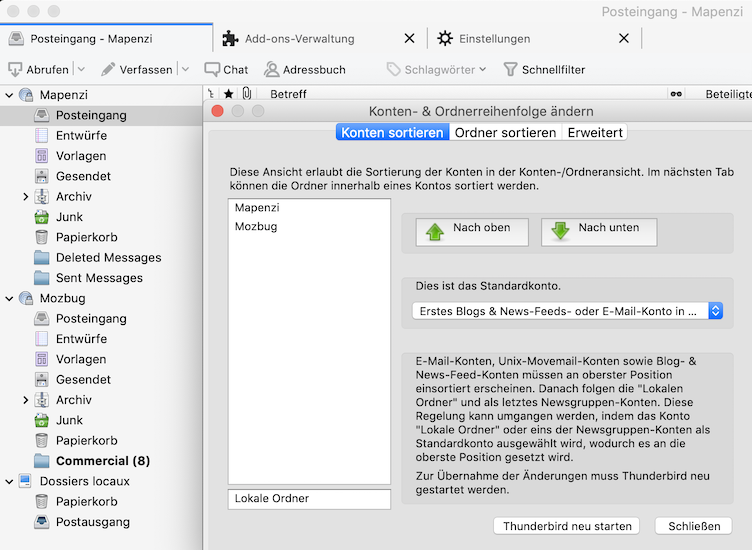The width and height of the screenshot is (752, 550).
Task: Expand the Archiv folder under Mapenzi
Action: click(26, 197)
